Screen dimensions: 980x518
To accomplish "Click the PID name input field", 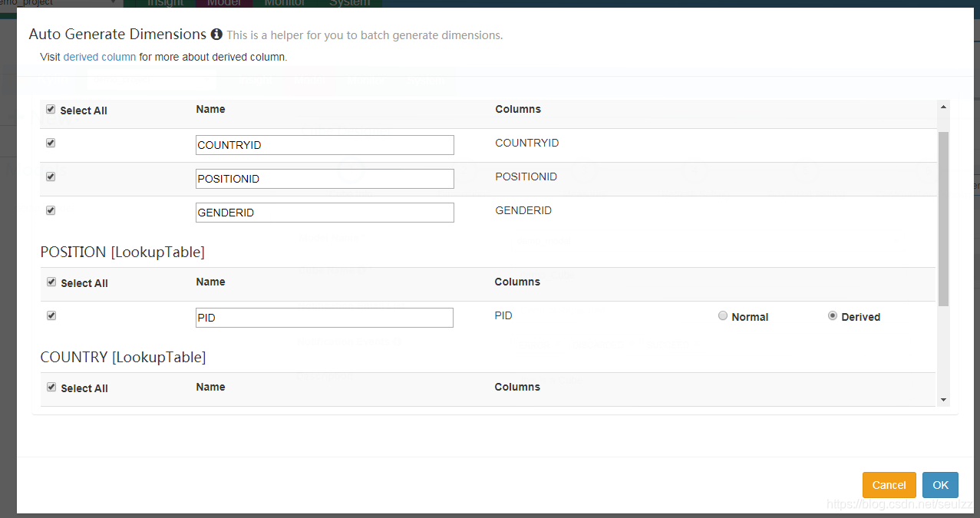I will point(325,318).
